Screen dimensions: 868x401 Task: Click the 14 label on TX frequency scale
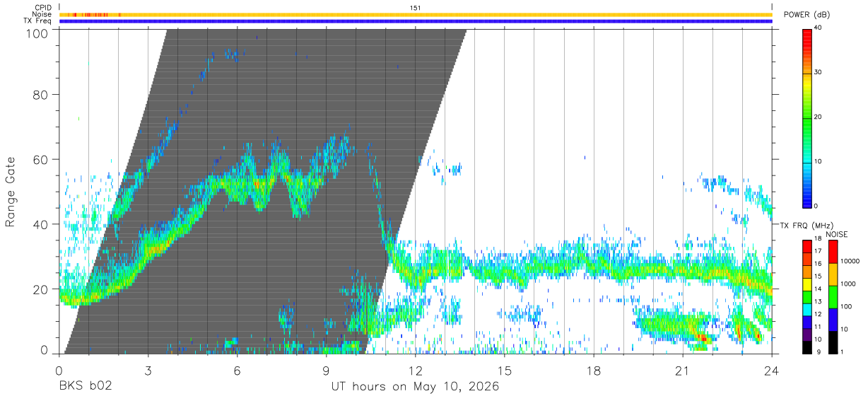point(819,289)
